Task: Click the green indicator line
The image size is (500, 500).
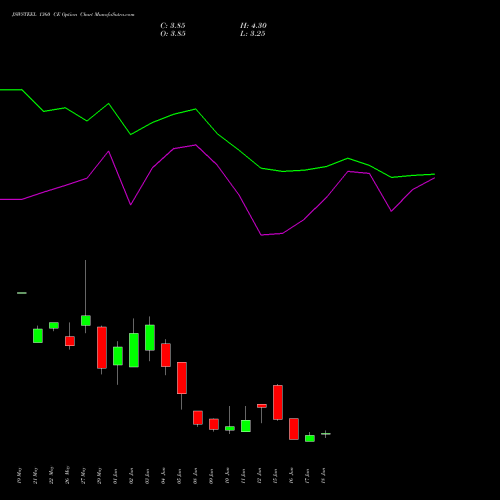Action: point(217,134)
